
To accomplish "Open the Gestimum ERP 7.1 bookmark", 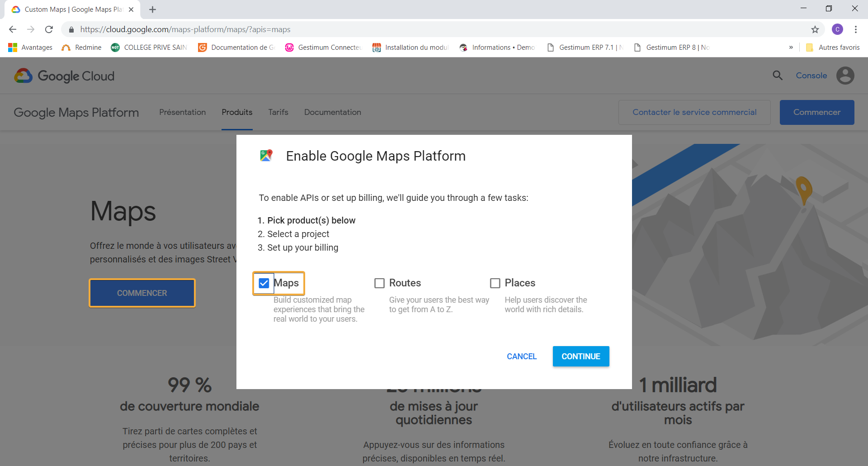I will [585, 48].
